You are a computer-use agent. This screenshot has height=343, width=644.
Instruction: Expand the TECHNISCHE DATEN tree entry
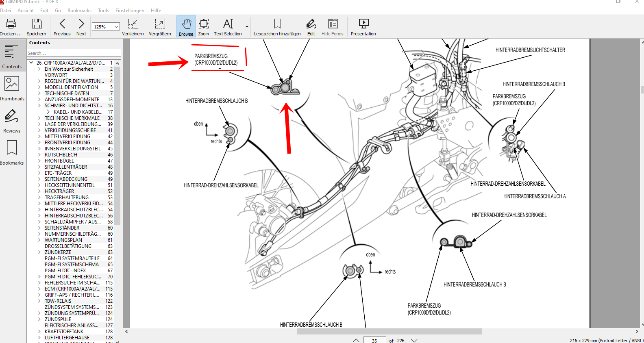(39, 93)
